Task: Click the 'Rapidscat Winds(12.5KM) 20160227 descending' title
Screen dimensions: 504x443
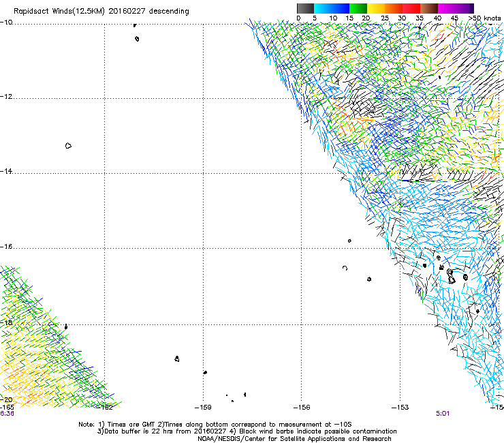Action: (x=101, y=12)
